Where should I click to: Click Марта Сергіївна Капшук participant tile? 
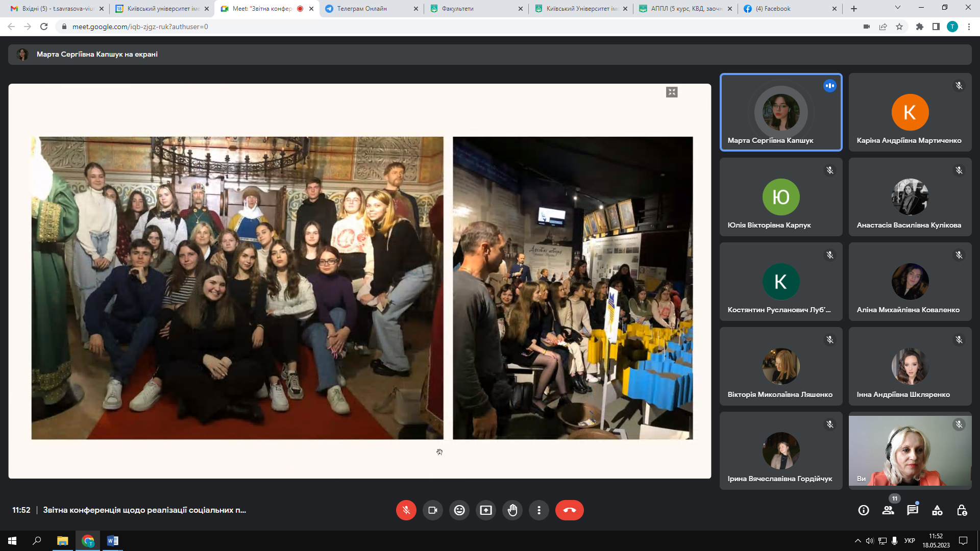point(781,112)
